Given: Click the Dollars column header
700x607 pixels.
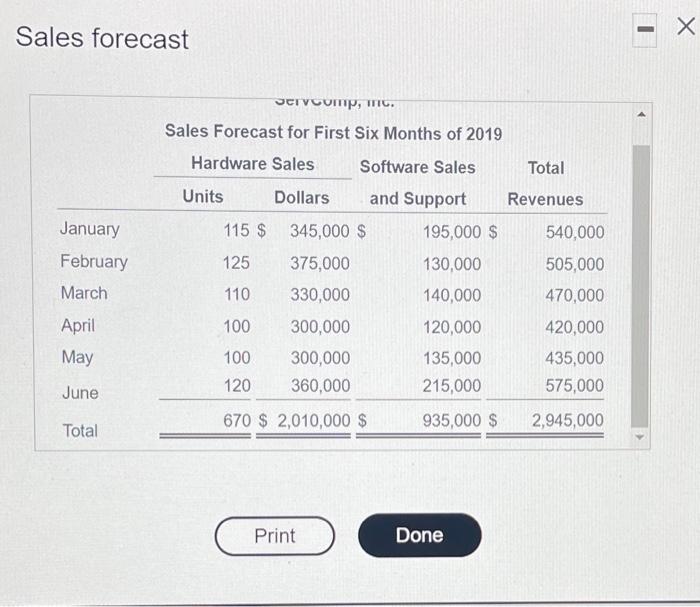Looking at the screenshot, I should pyautogui.click(x=302, y=197).
